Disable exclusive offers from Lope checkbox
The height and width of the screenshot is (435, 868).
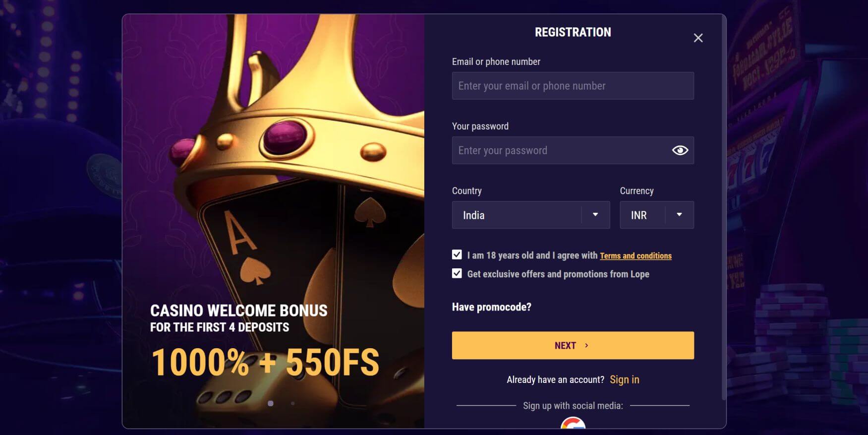pos(456,273)
